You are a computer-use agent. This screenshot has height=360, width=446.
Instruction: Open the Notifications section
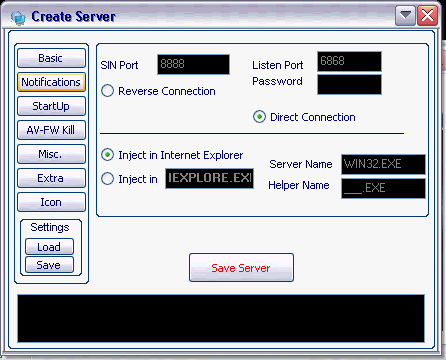point(51,82)
